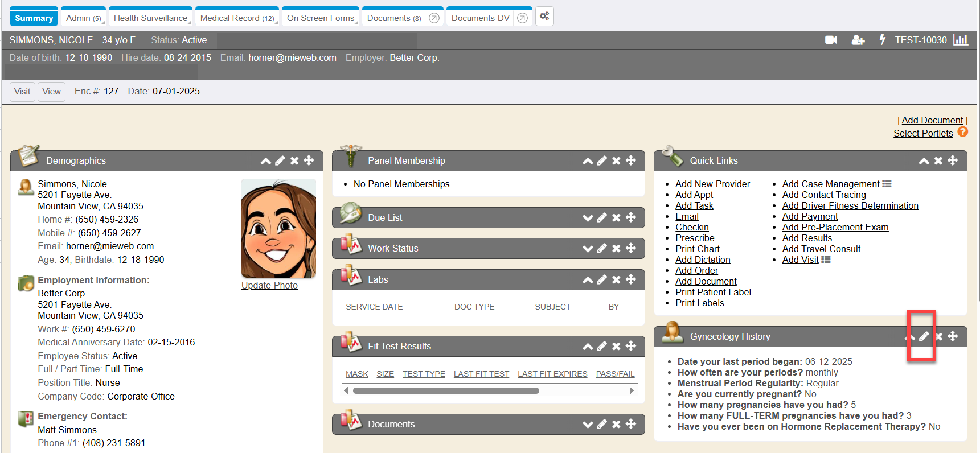Image resolution: width=980 pixels, height=453 pixels.
Task: Expand the Work Status portlet
Action: pos(588,248)
